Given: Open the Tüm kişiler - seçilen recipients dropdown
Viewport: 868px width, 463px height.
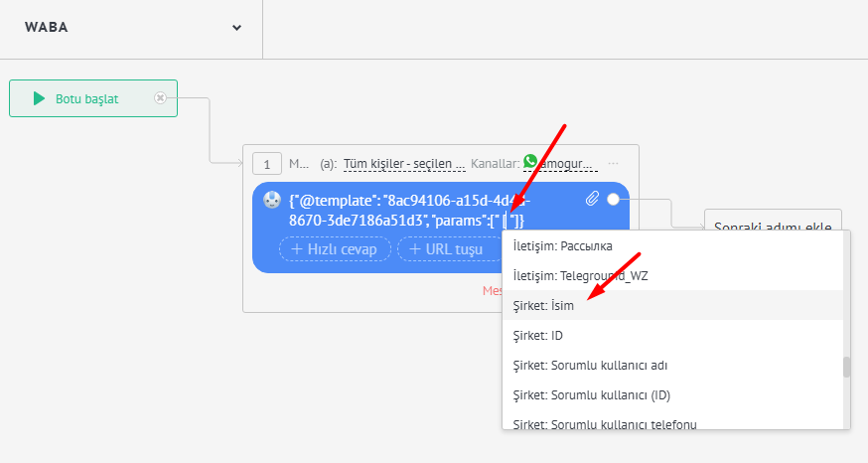Looking at the screenshot, I should pos(404,164).
